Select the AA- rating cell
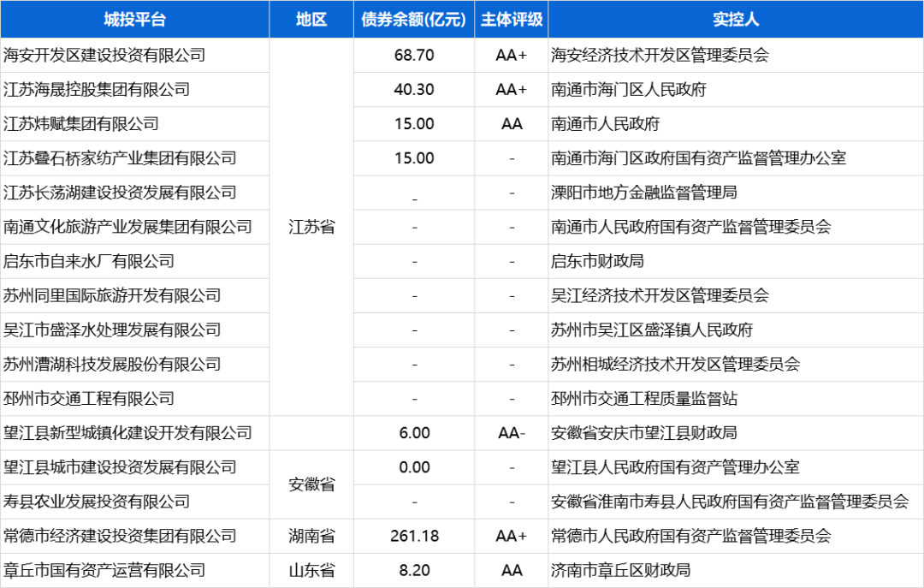The width and height of the screenshot is (924, 588). 511,433
